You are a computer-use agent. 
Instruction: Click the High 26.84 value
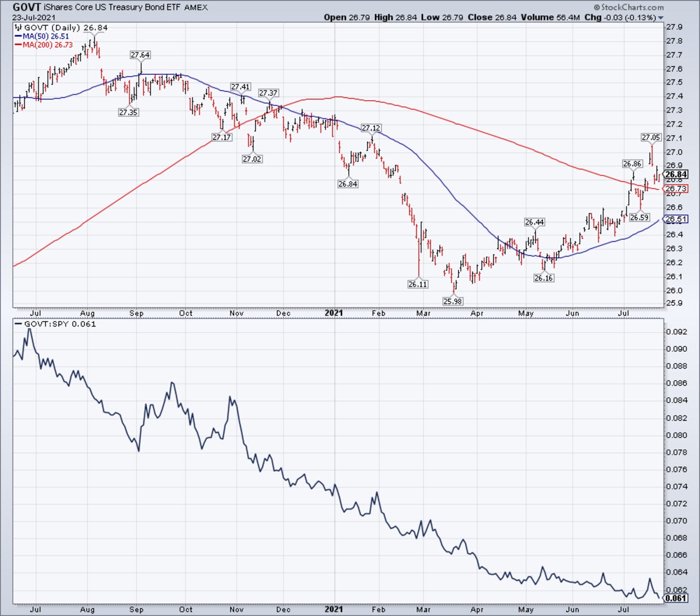pos(395,17)
